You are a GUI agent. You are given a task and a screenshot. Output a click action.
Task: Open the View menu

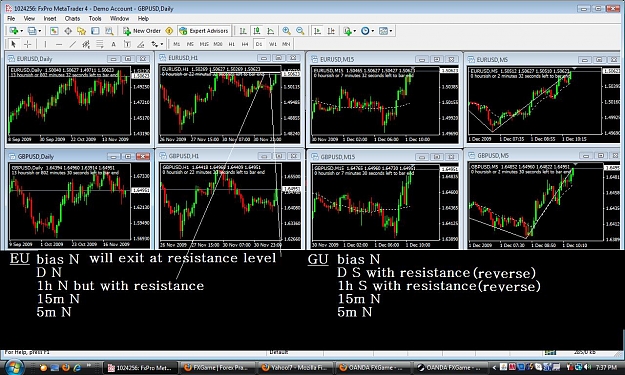[29, 18]
